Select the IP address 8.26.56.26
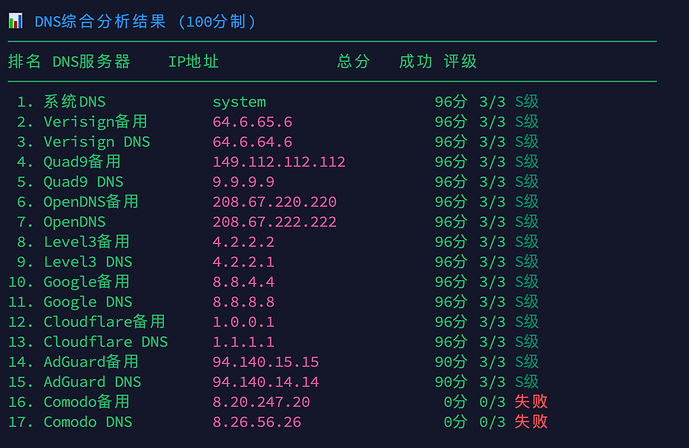The width and height of the screenshot is (689, 448). click(x=257, y=423)
